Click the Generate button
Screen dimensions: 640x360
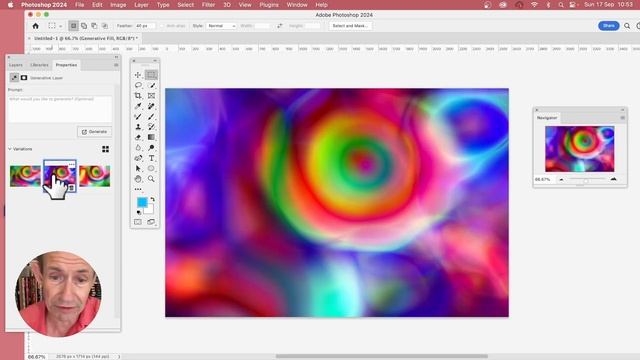click(x=95, y=132)
